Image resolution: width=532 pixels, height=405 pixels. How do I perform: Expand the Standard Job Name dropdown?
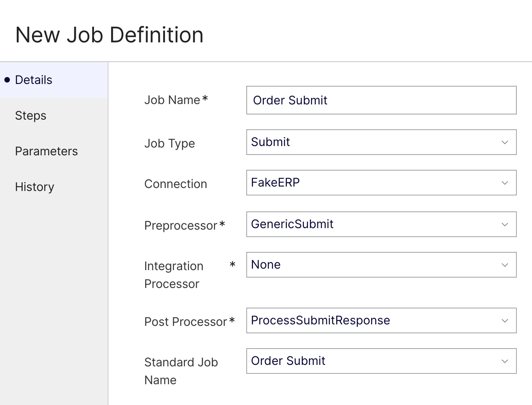point(381,361)
